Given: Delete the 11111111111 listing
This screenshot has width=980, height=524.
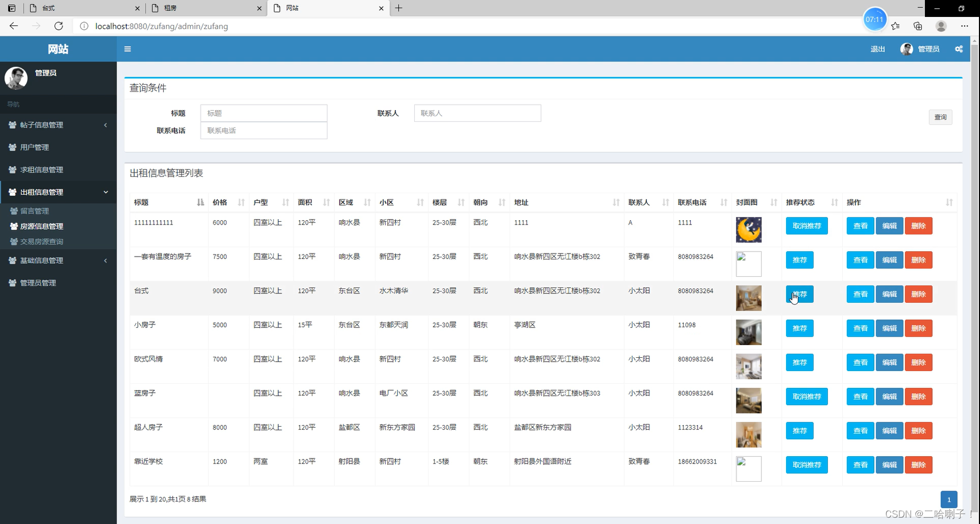Looking at the screenshot, I should 919,226.
